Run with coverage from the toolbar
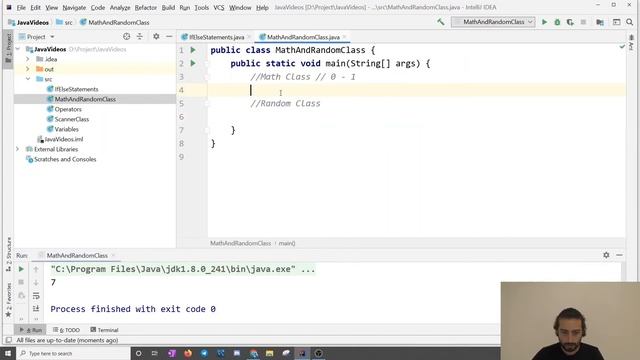 pyautogui.click(x=570, y=22)
